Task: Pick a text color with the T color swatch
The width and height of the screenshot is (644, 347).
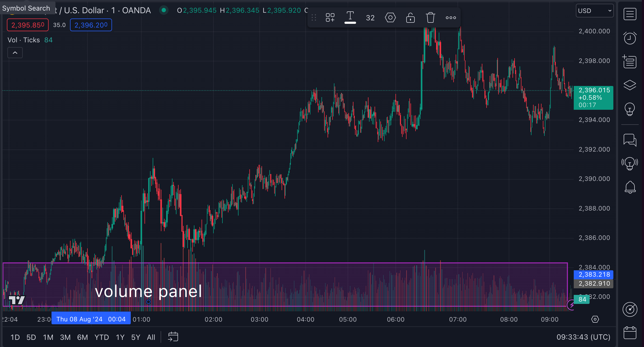Action: [x=350, y=17]
